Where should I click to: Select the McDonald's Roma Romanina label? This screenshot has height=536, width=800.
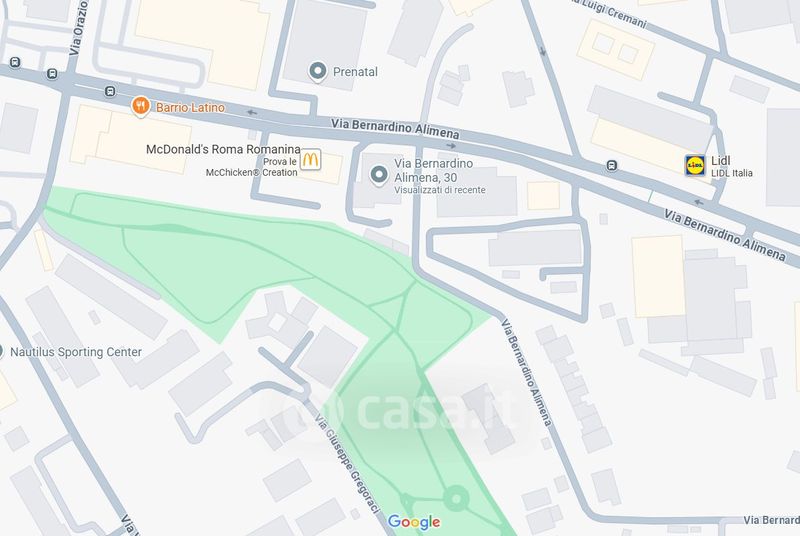click(223, 149)
